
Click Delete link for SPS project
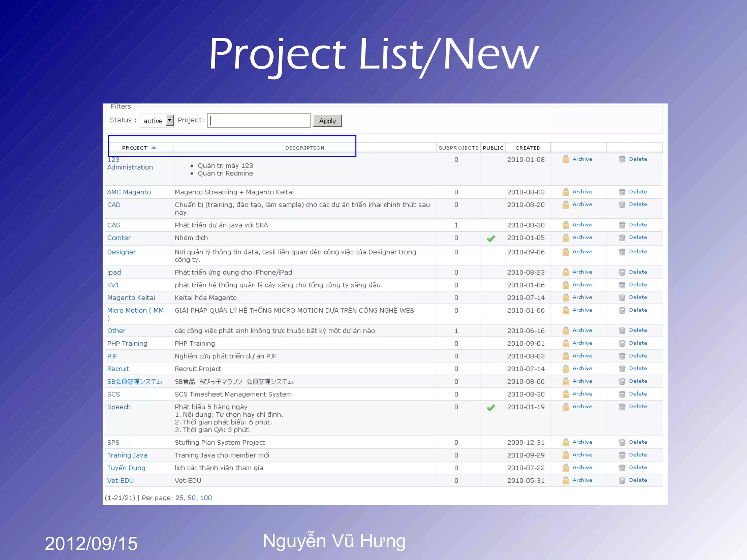pyautogui.click(x=638, y=442)
